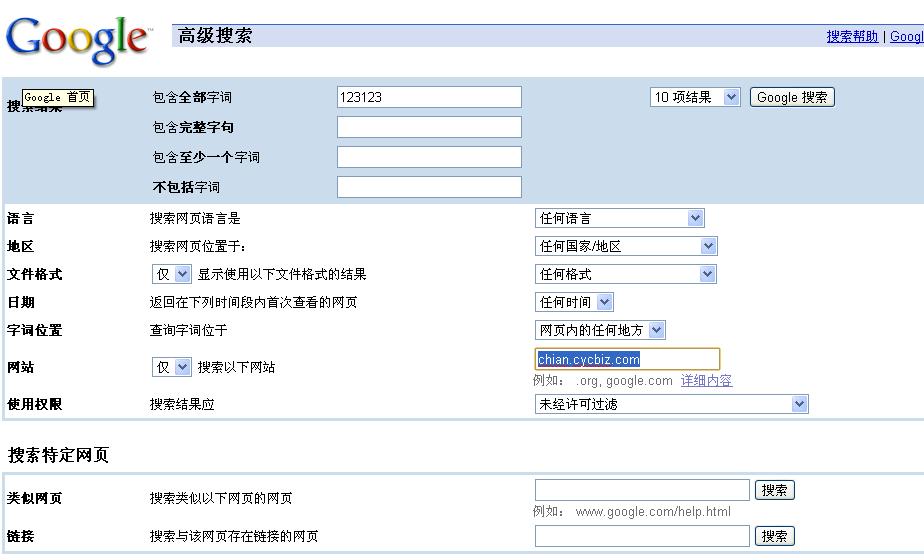Click the 链接 input field
Screen dimensions: 924x560
pyautogui.click(x=642, y=536)
